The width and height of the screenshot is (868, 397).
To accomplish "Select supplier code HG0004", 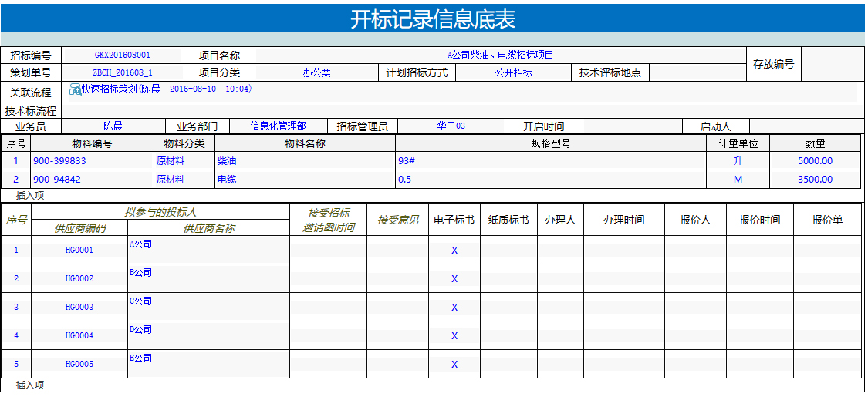I will click(x=79, y=335).
